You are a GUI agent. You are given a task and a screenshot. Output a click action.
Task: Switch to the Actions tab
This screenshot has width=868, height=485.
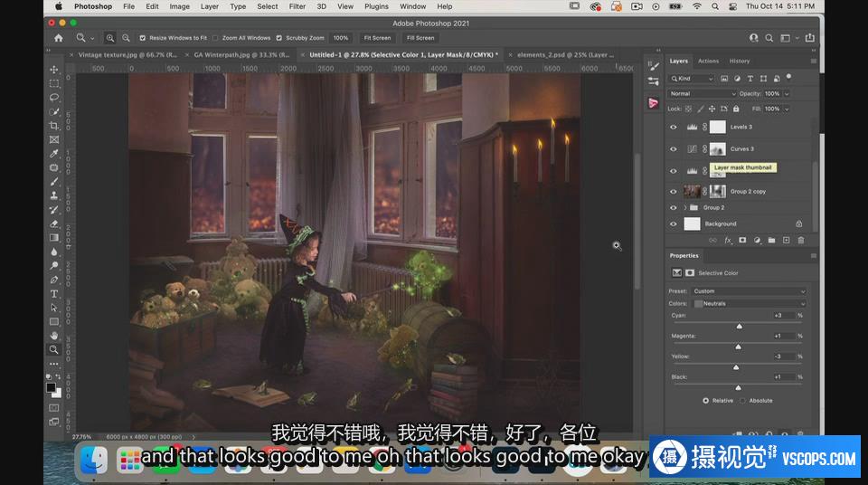(708, 61)
